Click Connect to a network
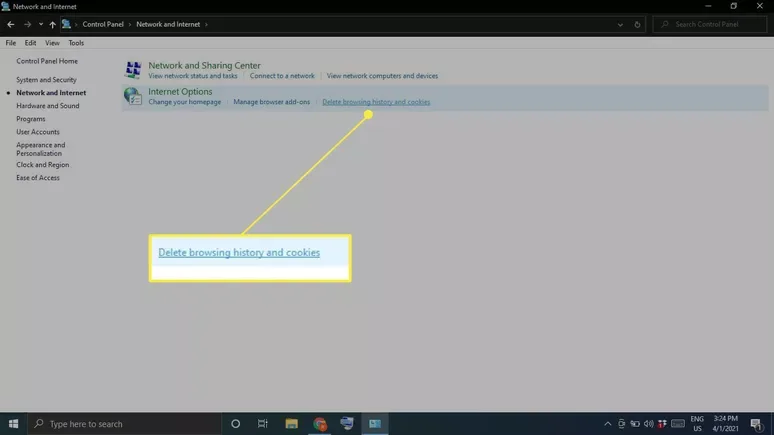This screenshot has width=774, height=435. (282, 76)
